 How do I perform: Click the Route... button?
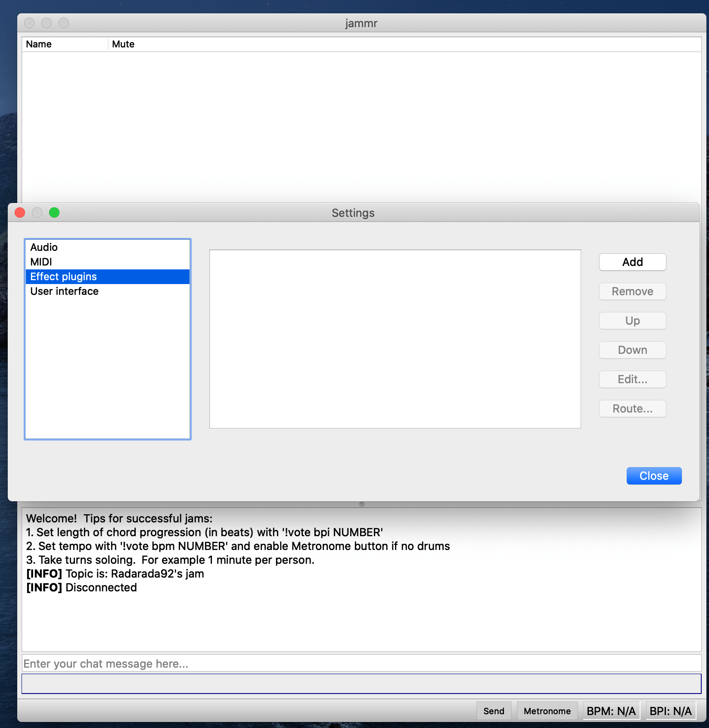click(632, 409)
